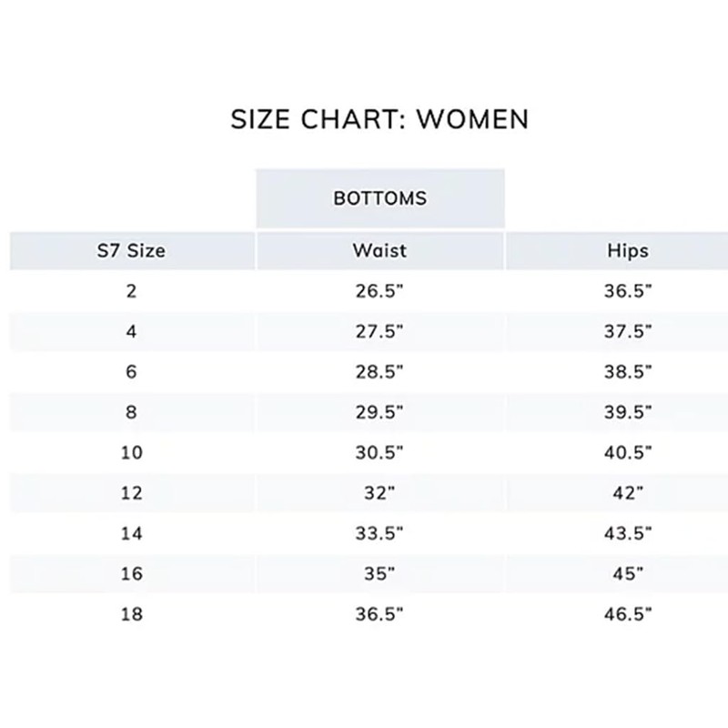Click the "S7 Size" column header

click(132, 250)
